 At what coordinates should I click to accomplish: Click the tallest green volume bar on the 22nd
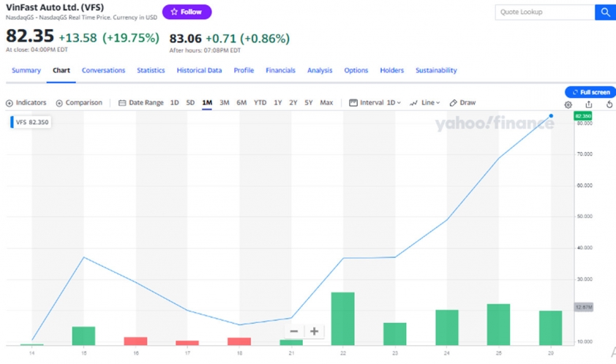343,319
